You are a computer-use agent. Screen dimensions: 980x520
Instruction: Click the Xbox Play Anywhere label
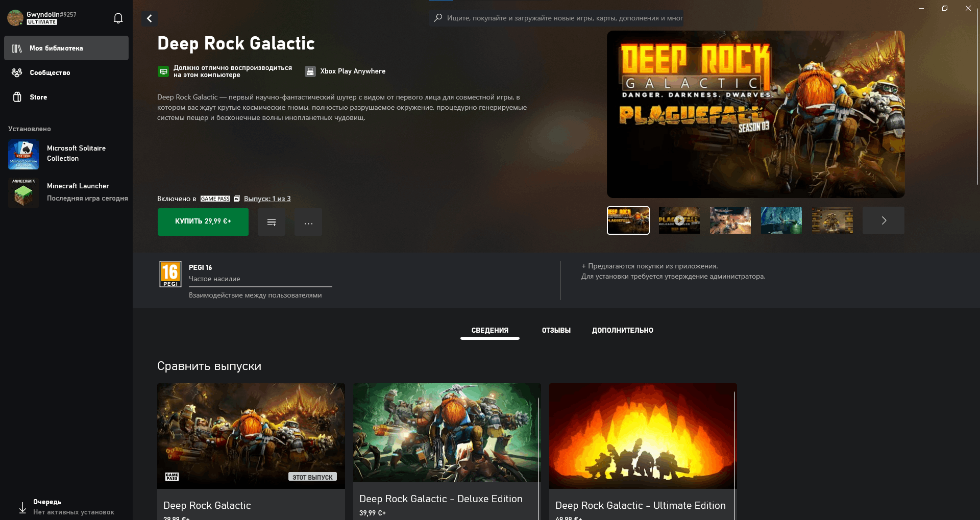coord(353,71)
